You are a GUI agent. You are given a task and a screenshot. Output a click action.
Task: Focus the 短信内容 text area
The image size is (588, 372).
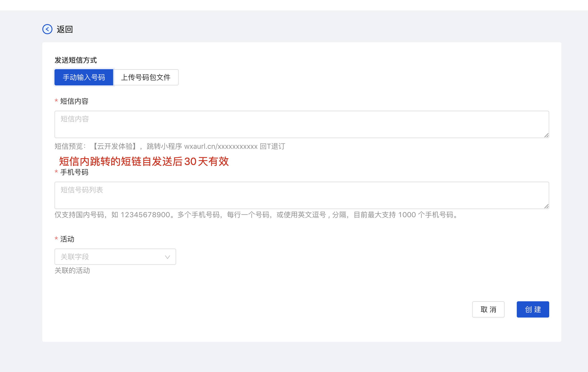302,124
